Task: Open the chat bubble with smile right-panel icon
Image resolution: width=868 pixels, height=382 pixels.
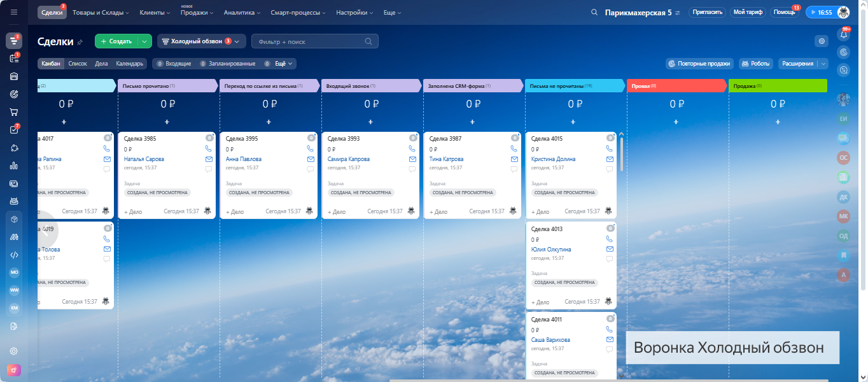Action: pyautogui.click(x=844, y=70)
